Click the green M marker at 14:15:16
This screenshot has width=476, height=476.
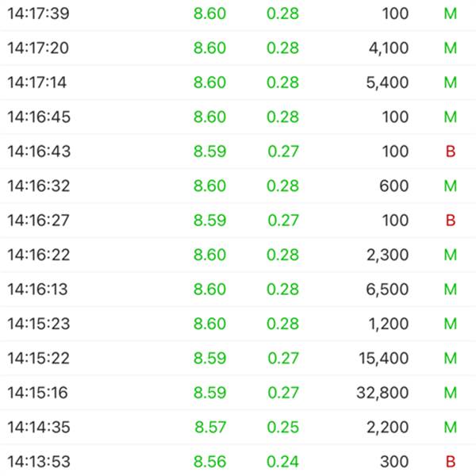[450, 393]
